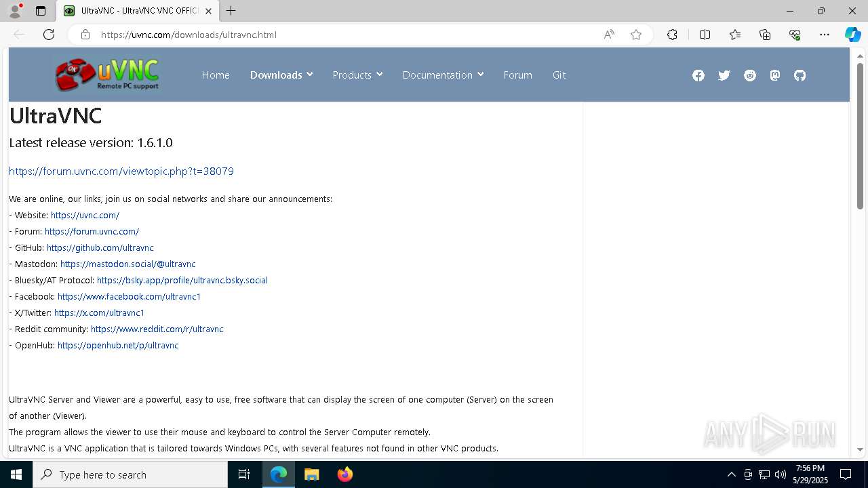This screenshot has width=868, height=488.
Task: Open the Favorites list icon
Action: click(735, 35)
